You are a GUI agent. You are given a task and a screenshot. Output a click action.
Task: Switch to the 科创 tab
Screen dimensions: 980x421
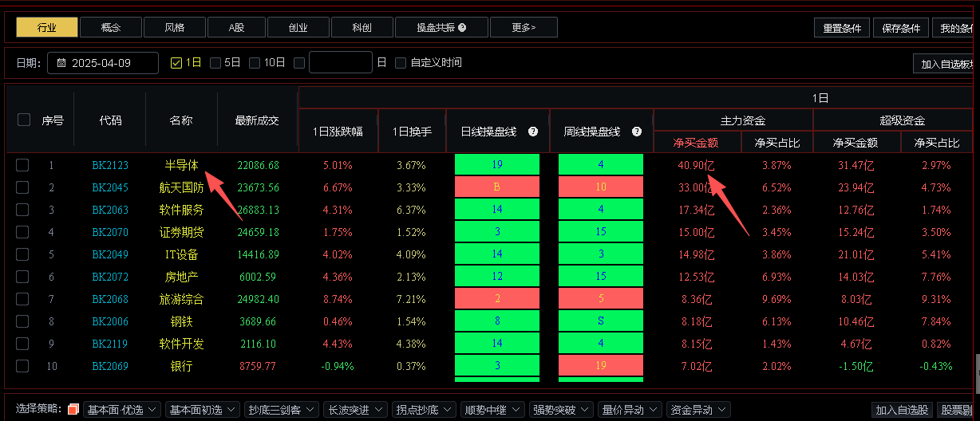click(362, 28)
